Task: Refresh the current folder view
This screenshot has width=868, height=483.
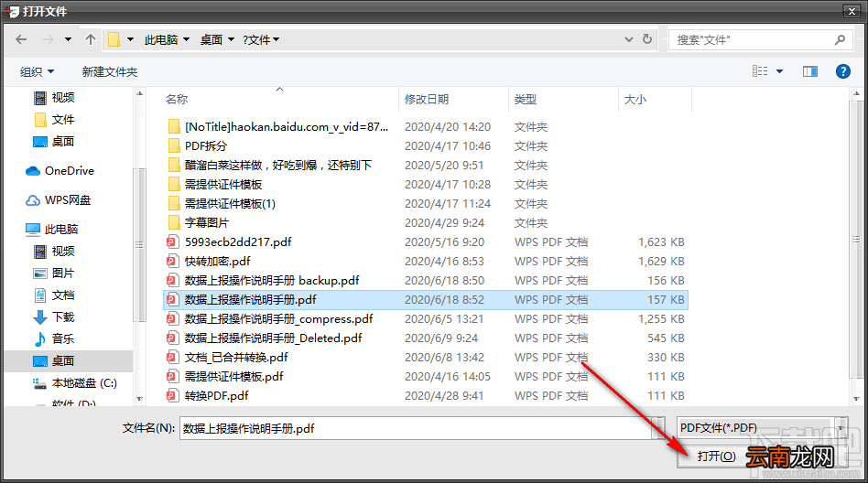Action: point(646,39)
